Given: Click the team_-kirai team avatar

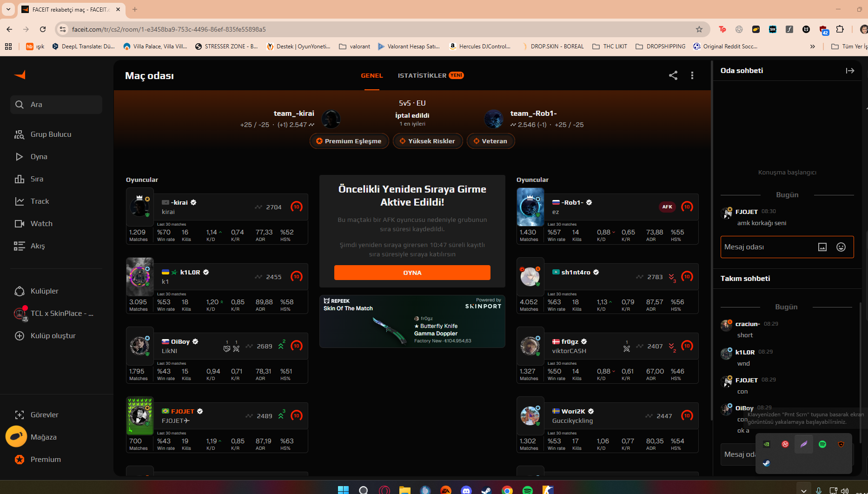Looking at the screenshot, I should [331, 119].
